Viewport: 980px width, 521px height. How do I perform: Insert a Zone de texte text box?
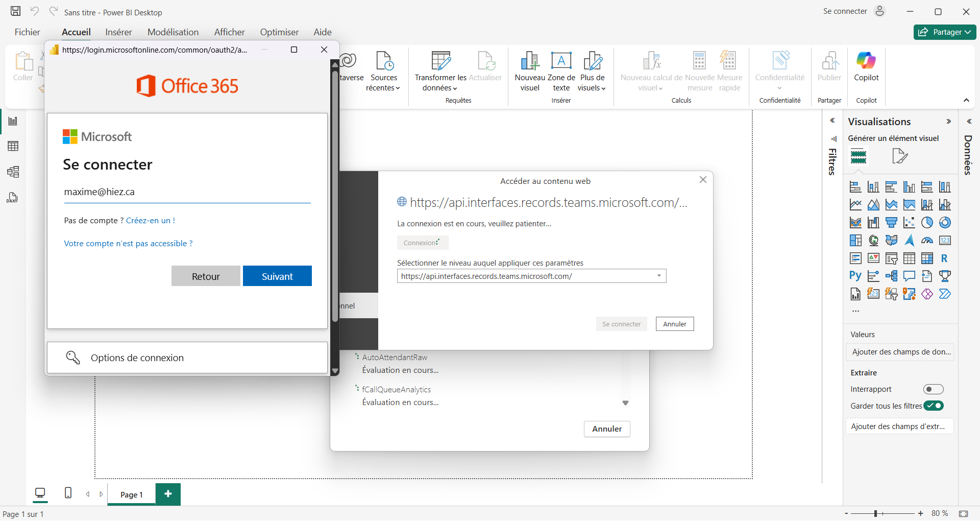click(561, 72)
